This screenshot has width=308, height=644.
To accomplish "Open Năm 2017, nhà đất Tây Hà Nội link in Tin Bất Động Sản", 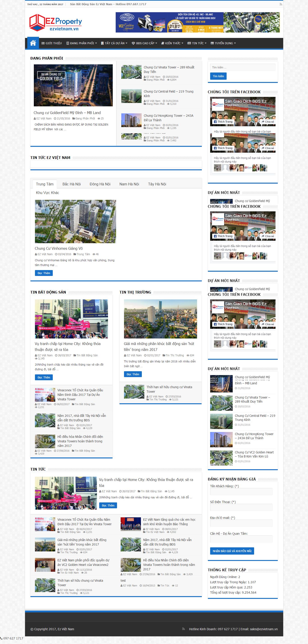I will 82,418.
